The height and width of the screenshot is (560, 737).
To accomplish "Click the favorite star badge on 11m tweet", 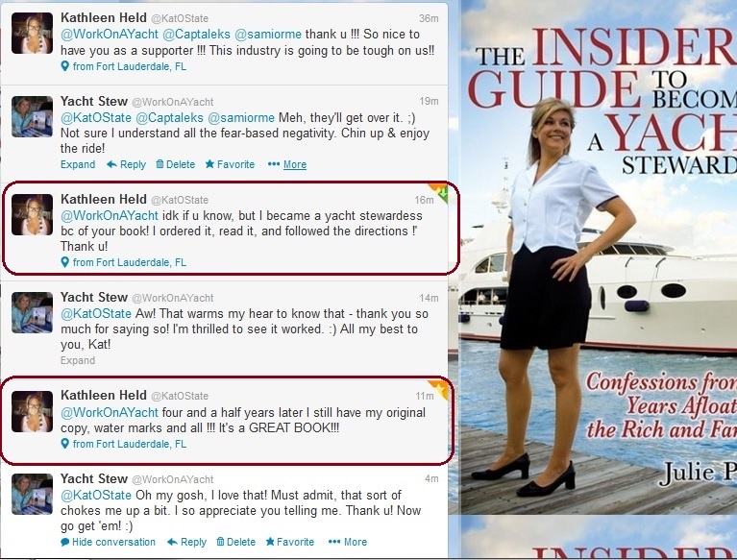I will [x=440, y=388].
